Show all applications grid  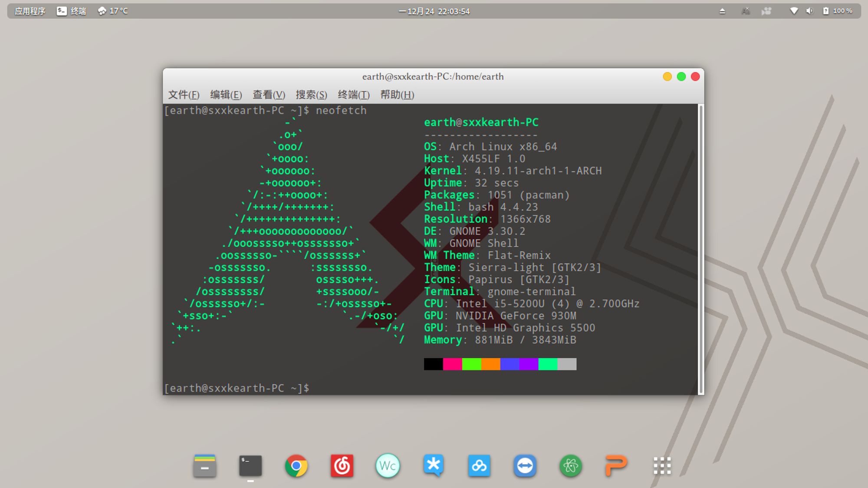pyautogui.click(x=662, y=466)
